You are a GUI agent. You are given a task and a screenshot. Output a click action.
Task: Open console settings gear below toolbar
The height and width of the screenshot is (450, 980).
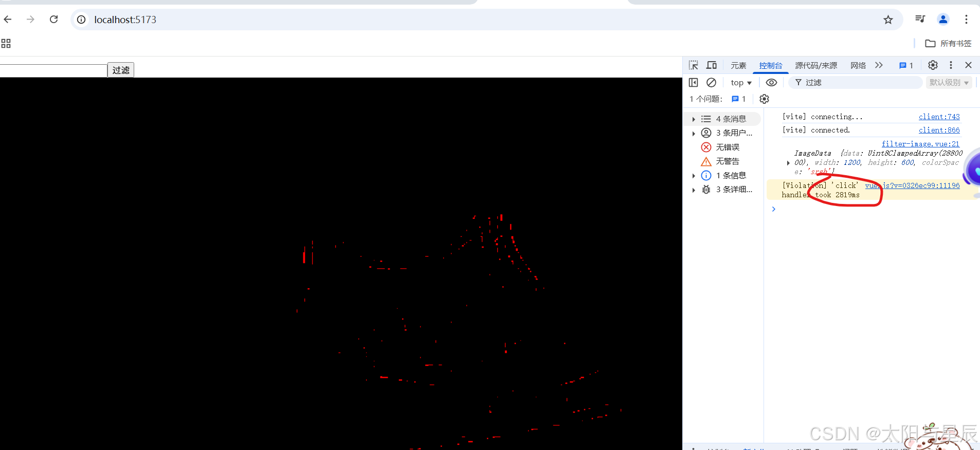pos(764,99)
